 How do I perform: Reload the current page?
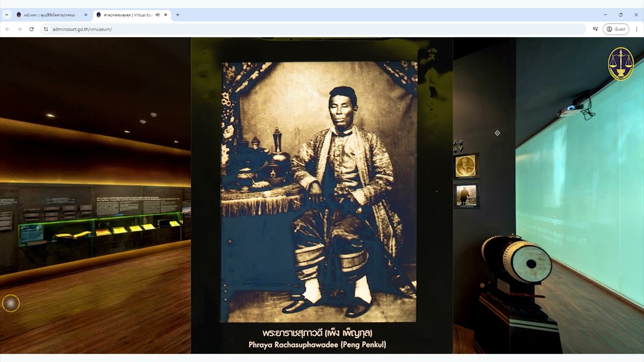point(32,29)
